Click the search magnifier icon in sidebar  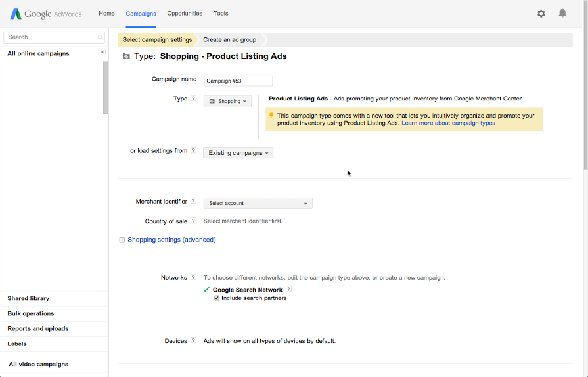(x=101, y=37)
